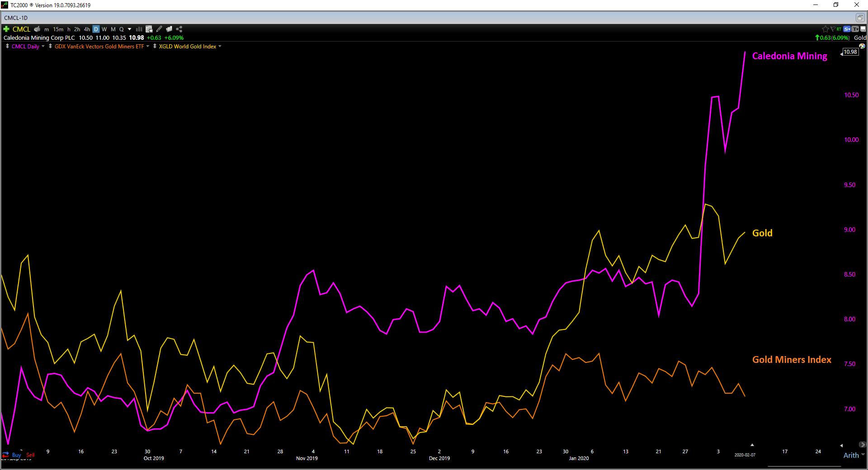Click the 0.63(6.09%) change readout
868x470 pixels.
coord(835,38)
